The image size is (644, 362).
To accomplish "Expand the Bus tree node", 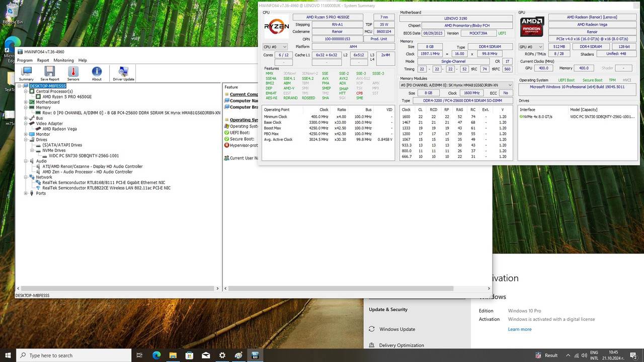I will tap(26, 118).
